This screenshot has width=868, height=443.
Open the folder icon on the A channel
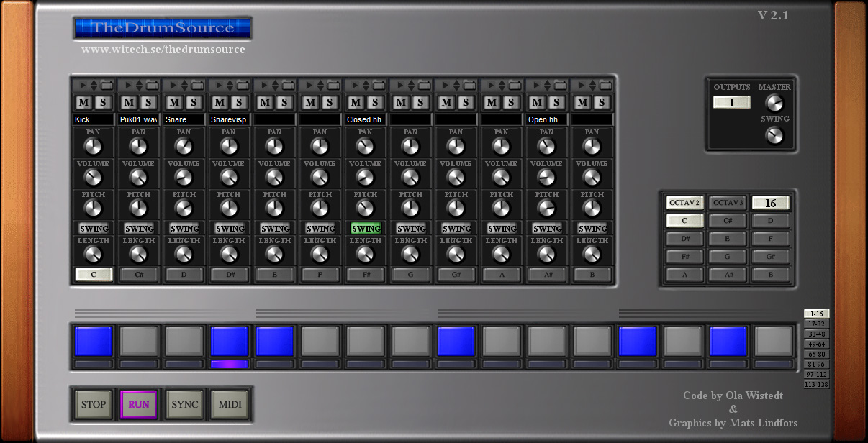pos(515,85)
